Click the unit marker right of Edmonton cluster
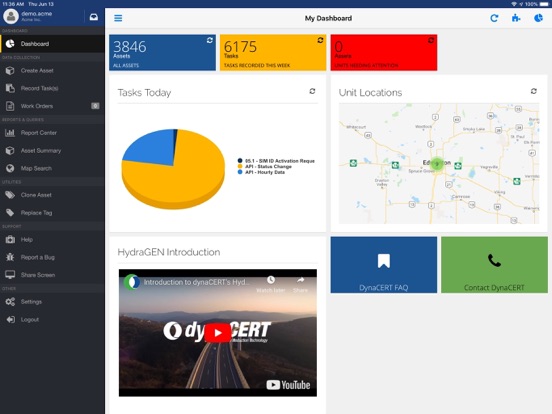 coord(458,166)
